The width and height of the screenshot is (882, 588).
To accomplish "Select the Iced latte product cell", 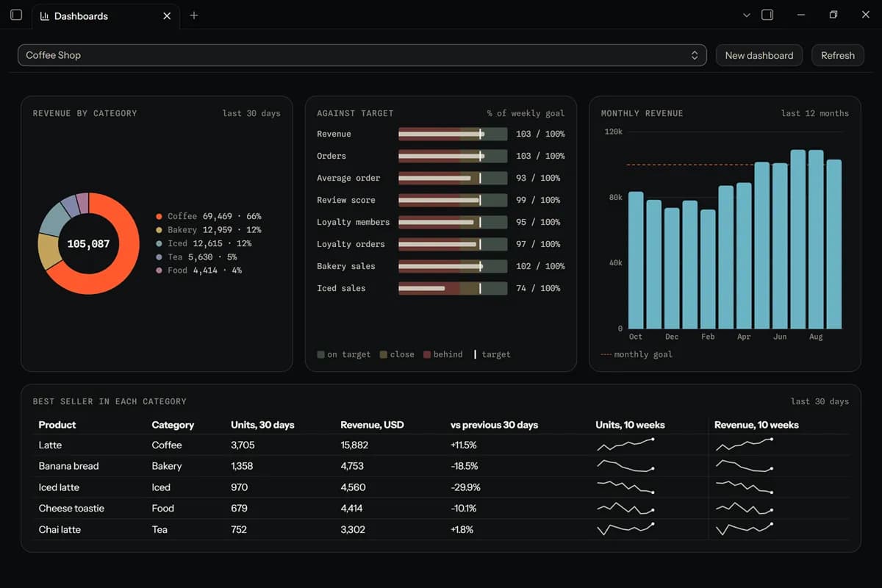I will (x=59, y=487).
